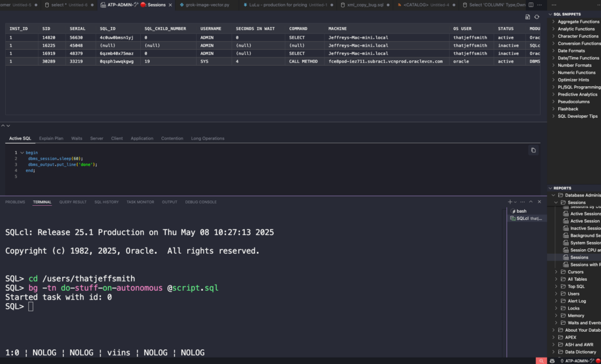Open the Query Result panel tab
The image size is (601, 364).
pos(73,202)
